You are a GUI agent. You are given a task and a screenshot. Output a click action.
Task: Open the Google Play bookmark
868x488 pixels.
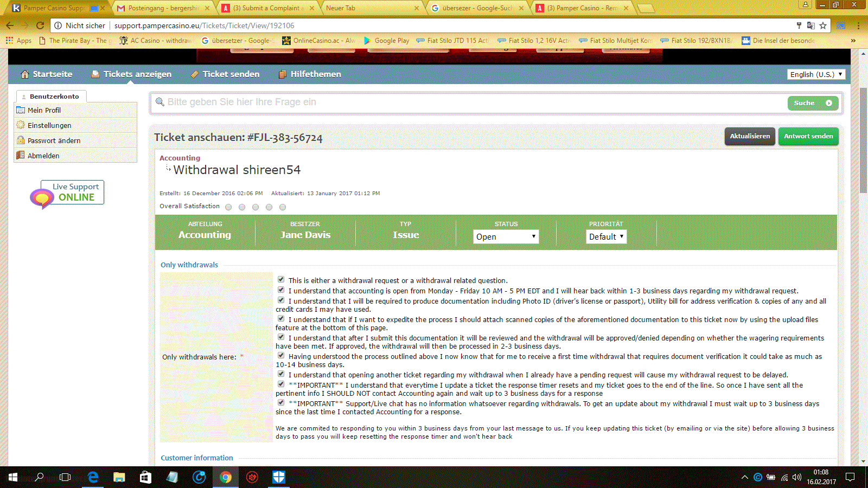tap(387, 40)
